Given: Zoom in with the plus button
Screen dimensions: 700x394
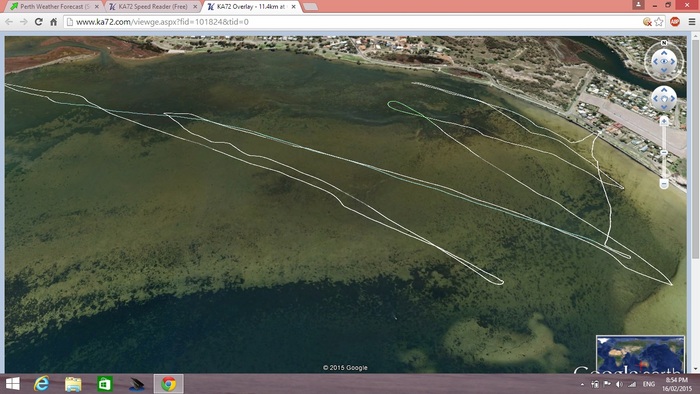Looking at the screenshot, I should (664, 121).
